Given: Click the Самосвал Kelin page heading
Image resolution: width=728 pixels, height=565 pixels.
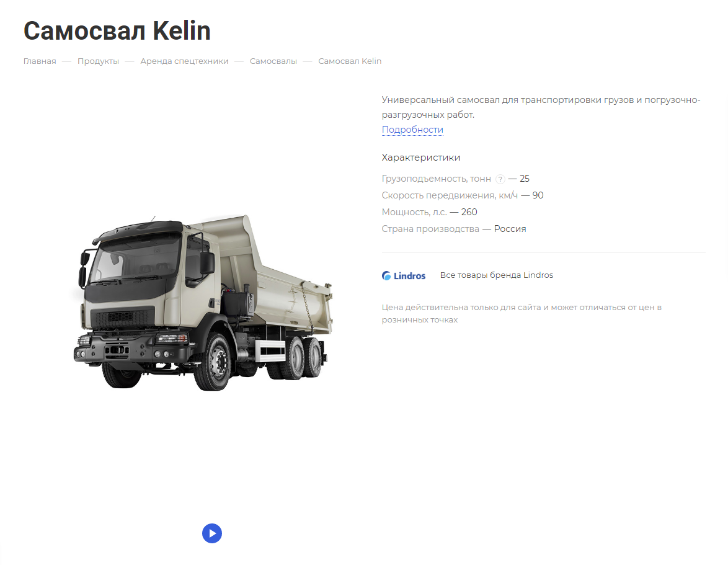Looking at the screenshot, I should [117, 31].
